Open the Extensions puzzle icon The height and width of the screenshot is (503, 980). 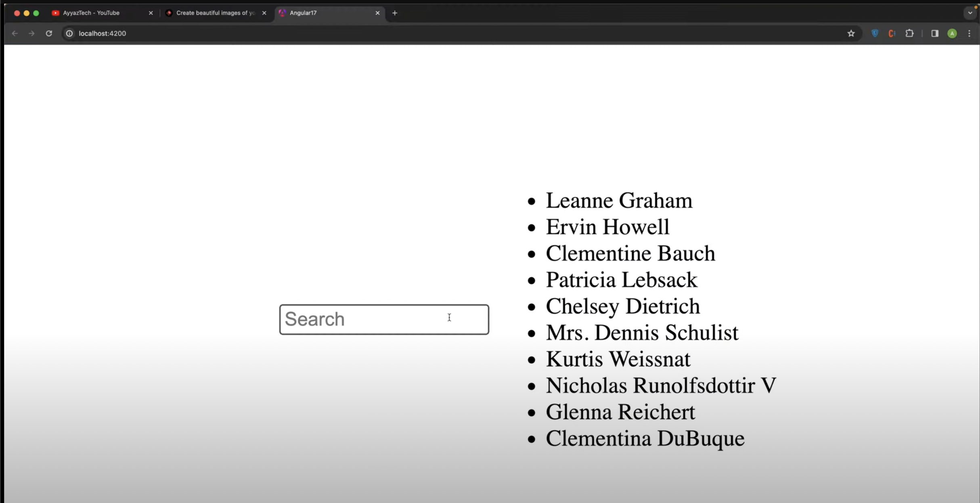click(x=909, y=34)
